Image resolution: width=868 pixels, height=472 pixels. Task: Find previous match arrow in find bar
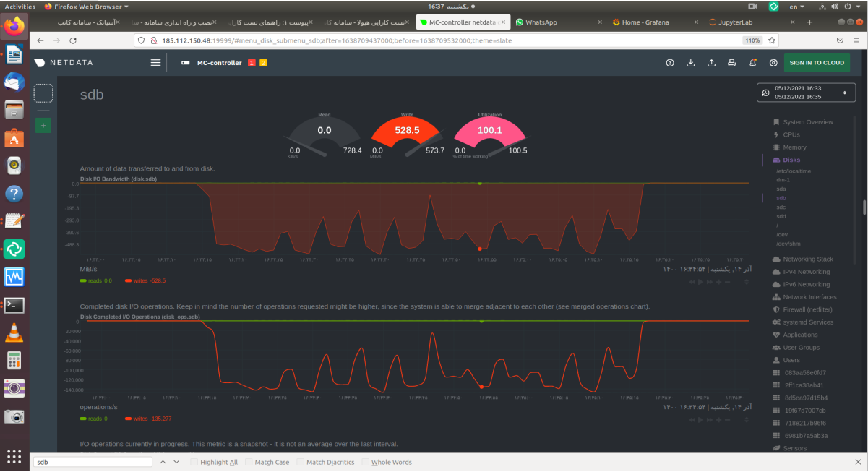point(163,462)
